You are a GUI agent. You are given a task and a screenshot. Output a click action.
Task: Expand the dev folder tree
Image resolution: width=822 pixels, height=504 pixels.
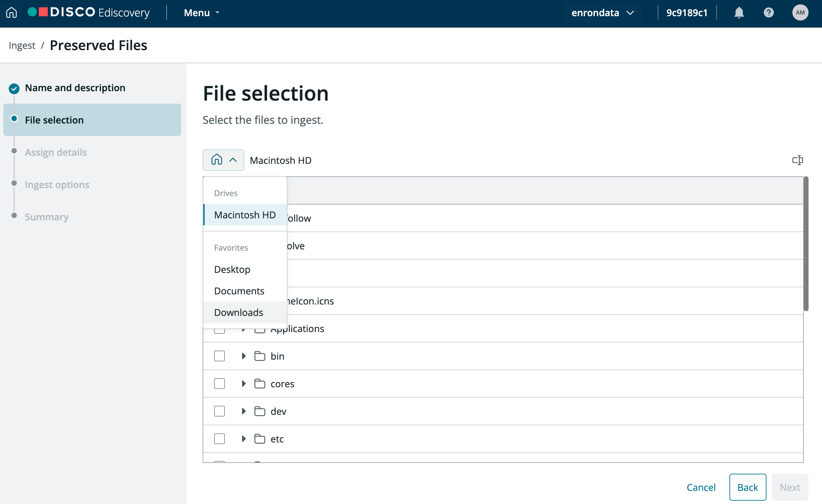tap(244, 411)
